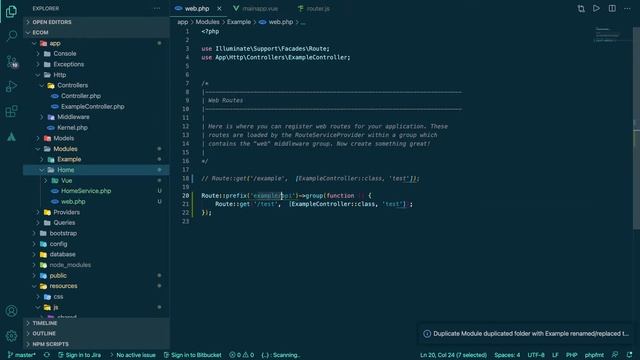The width and height of the screenshot is (640, 360).
Task: Close the web.php tab
Action: click(219, 9)
